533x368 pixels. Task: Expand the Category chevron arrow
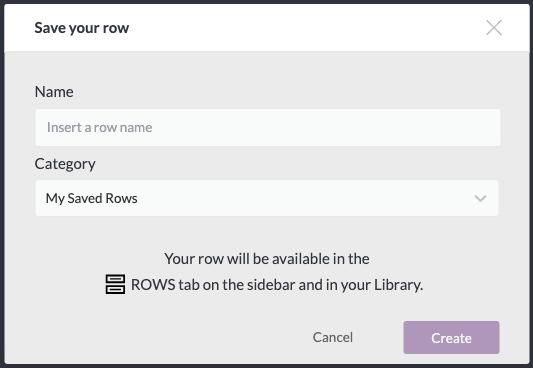point(480,198)
